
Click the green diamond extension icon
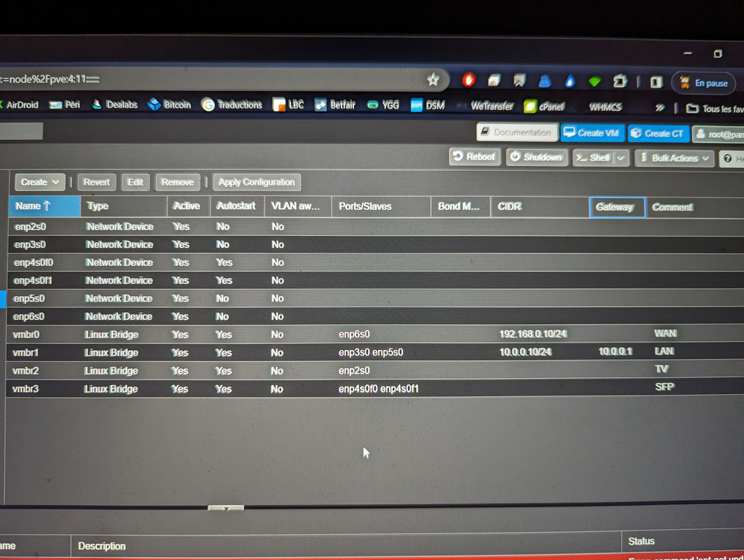click(x=594, y=82)
